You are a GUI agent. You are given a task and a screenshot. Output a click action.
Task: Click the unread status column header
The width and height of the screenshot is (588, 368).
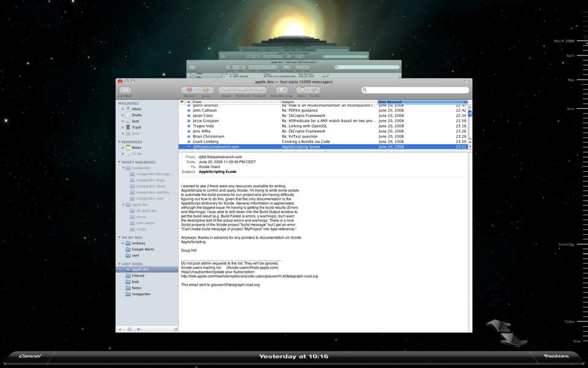tap(189, 102)
